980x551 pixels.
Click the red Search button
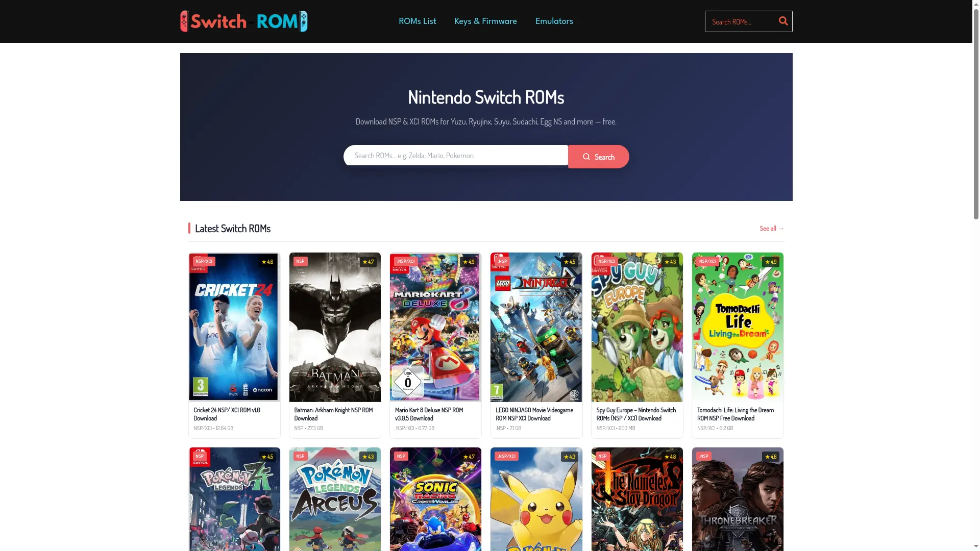(598, 157)
